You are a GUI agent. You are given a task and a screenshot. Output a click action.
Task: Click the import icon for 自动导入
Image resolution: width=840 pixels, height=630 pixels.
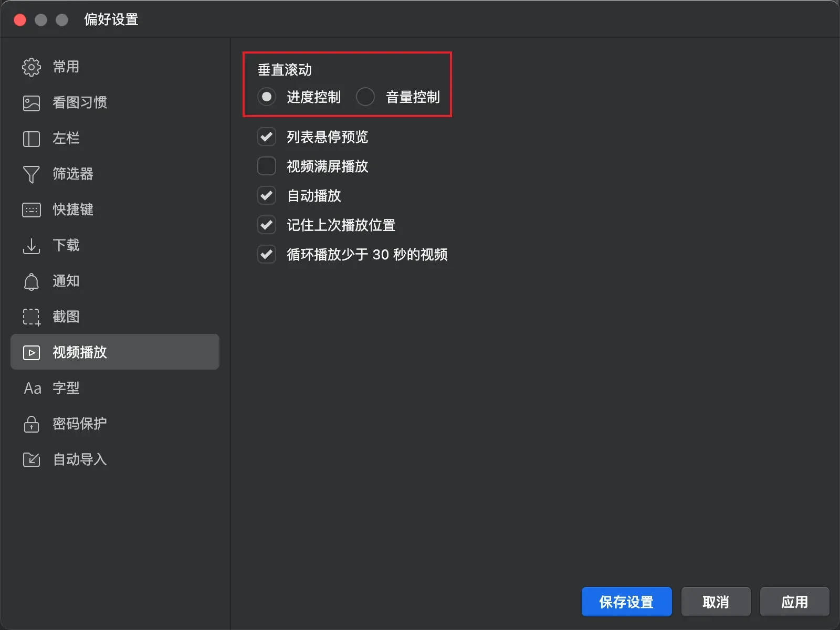31,460
